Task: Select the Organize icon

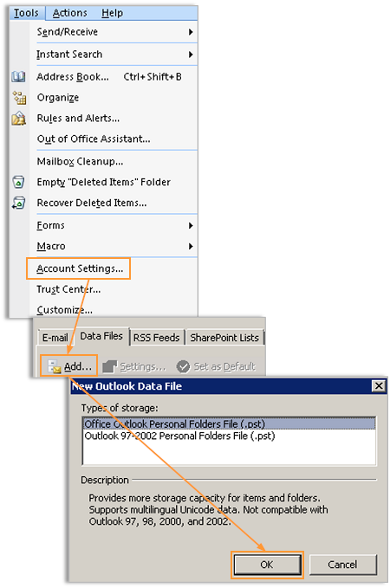Action: pos(19,98)
